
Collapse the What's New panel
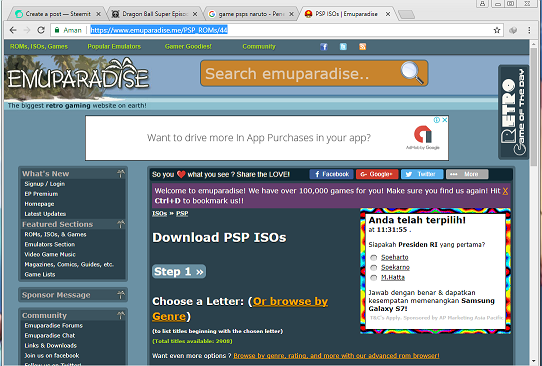click(x=120, y=173)
